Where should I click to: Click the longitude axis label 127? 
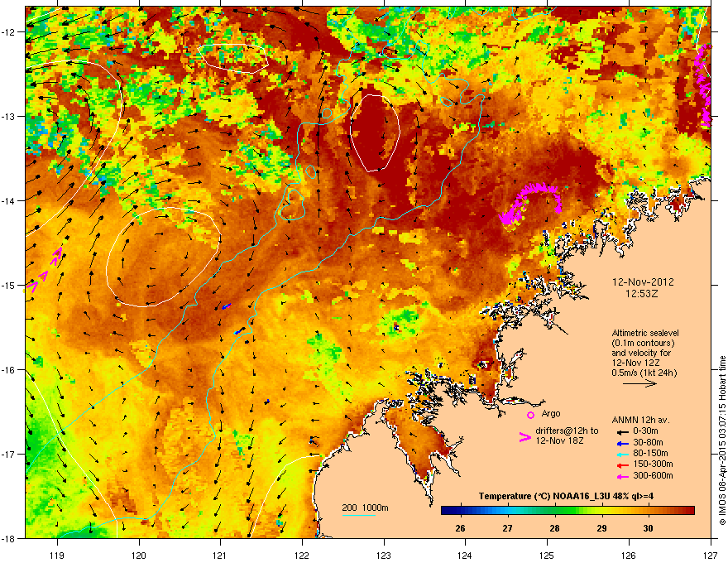tap(711, 555)
